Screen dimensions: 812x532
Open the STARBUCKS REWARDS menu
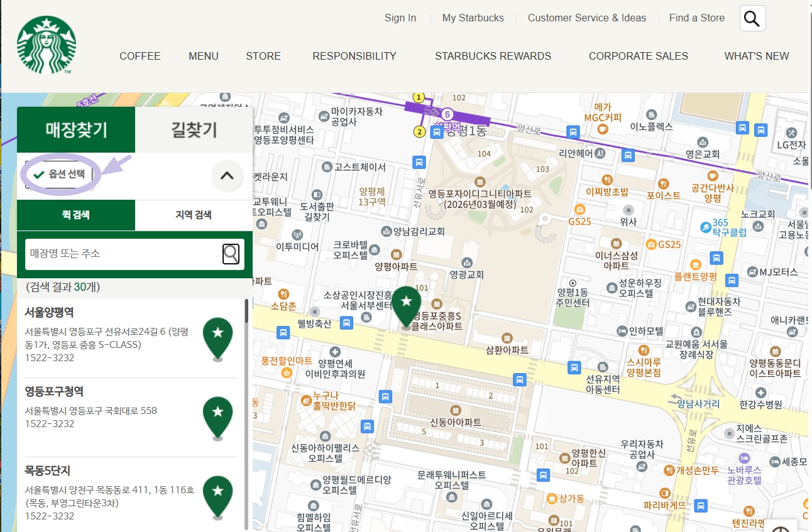[x=493, y=56]
